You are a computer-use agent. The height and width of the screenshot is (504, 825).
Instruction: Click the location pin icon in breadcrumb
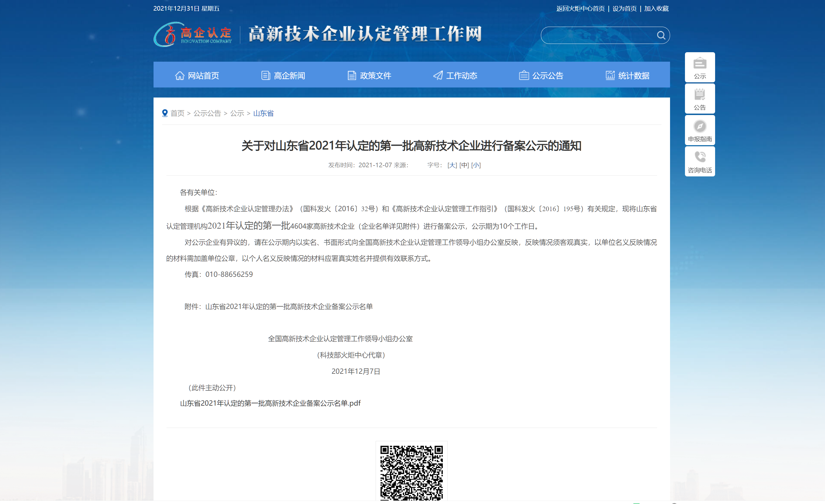[165, 113]
